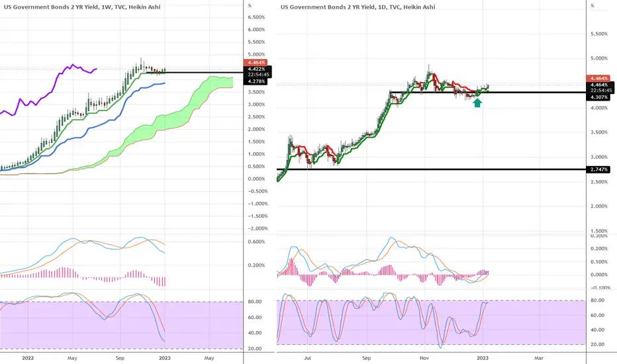Click the 2023 label on the daily time axis
The image size is (617, 364).
[483, 358]
